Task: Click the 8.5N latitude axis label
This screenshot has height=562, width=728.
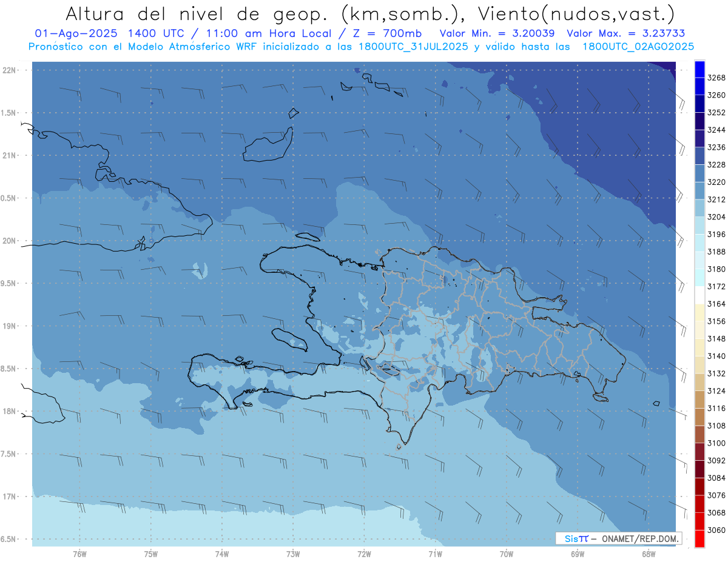Action: [8, 369]
